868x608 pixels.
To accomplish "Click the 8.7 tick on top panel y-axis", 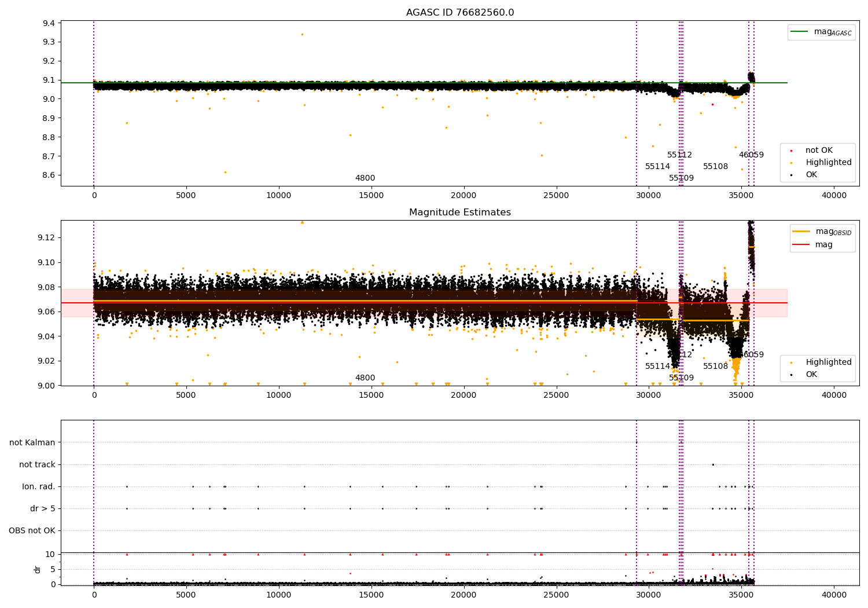I will [x=49, y=156].
